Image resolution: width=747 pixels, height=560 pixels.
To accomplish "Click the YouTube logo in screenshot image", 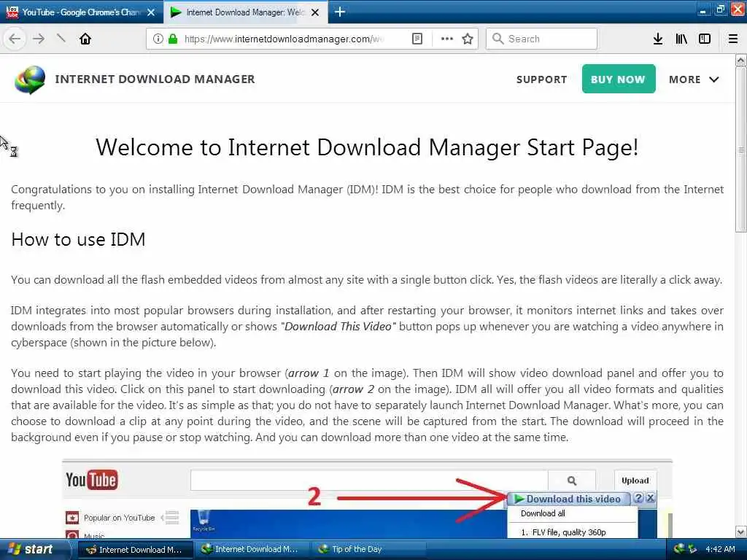I will [x=91, y=480].
